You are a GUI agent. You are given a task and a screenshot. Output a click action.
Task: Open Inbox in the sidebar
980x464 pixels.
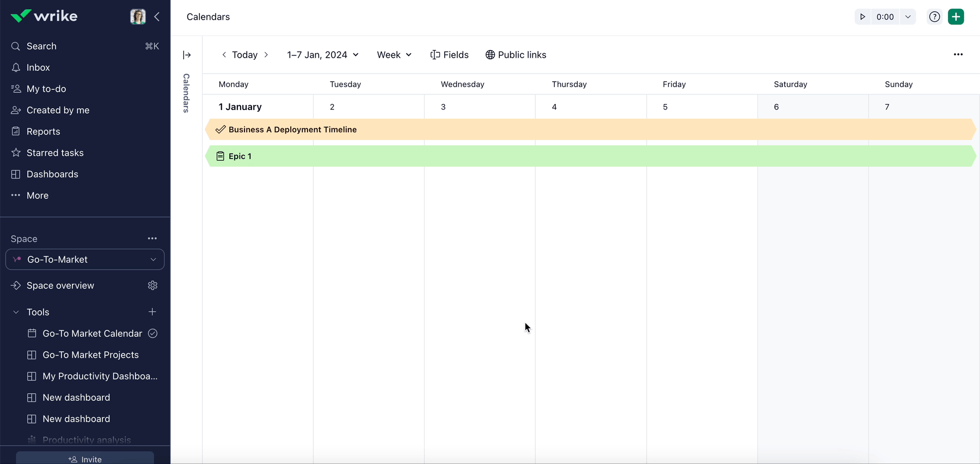point(38,68)
